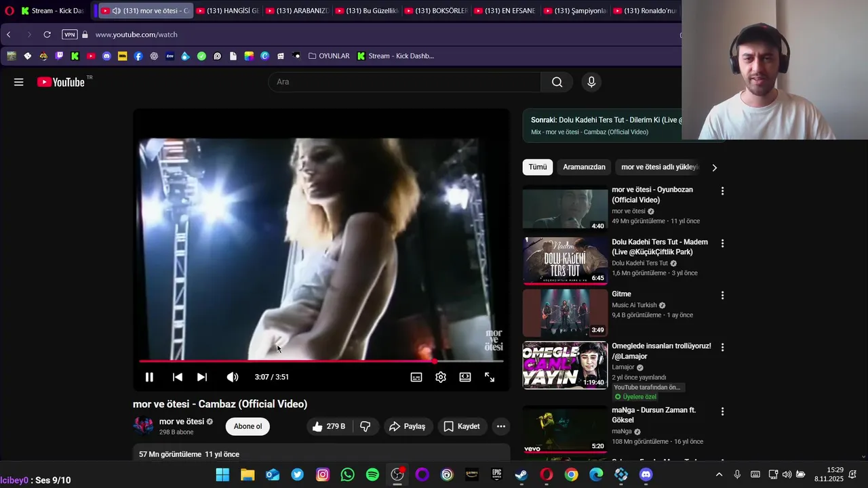Toggle subtitles on the player
868x488 pixels.
pos(416,378)
